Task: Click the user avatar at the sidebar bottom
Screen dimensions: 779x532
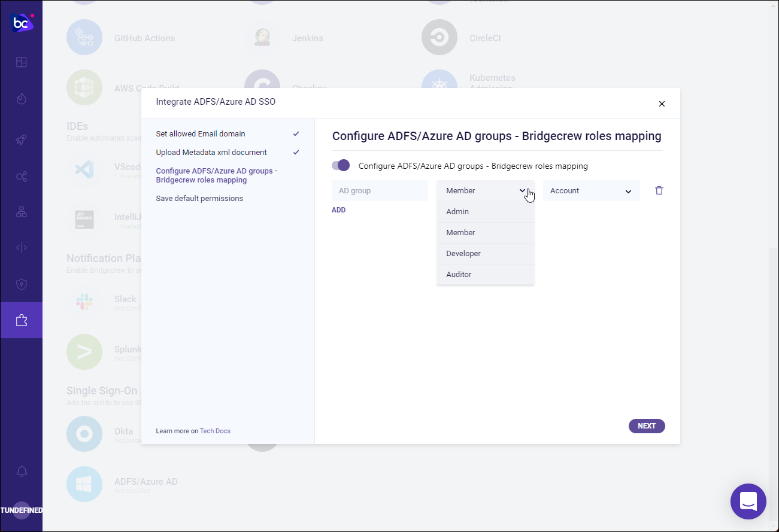Action: [22, 510]
